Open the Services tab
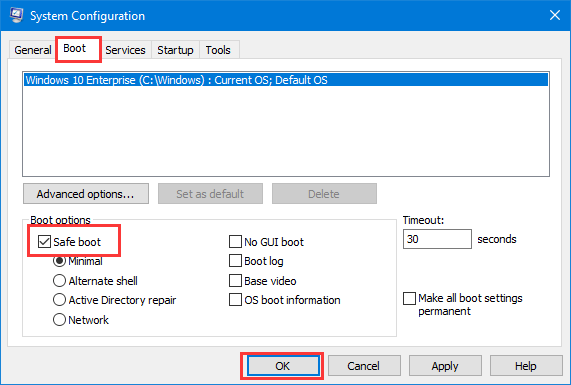This screenshot has height=385, width=571. pyautogui.click(x=125, y=50)
